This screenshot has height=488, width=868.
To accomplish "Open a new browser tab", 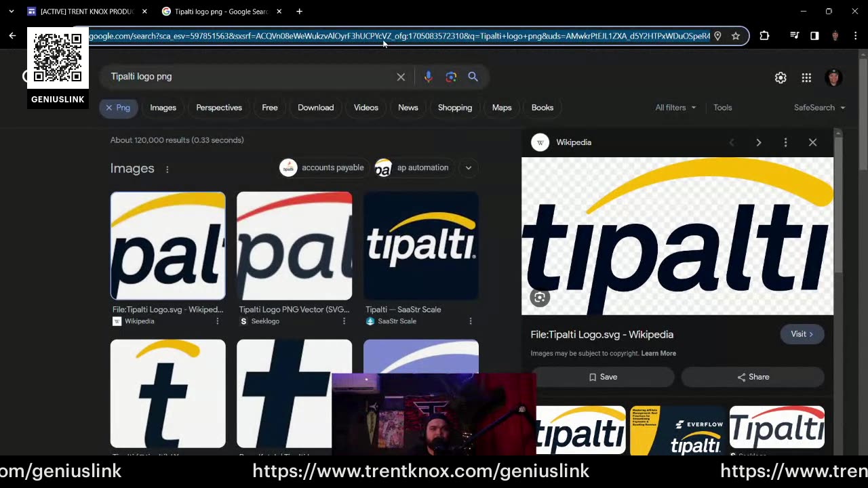I will [x=299, y=12].
